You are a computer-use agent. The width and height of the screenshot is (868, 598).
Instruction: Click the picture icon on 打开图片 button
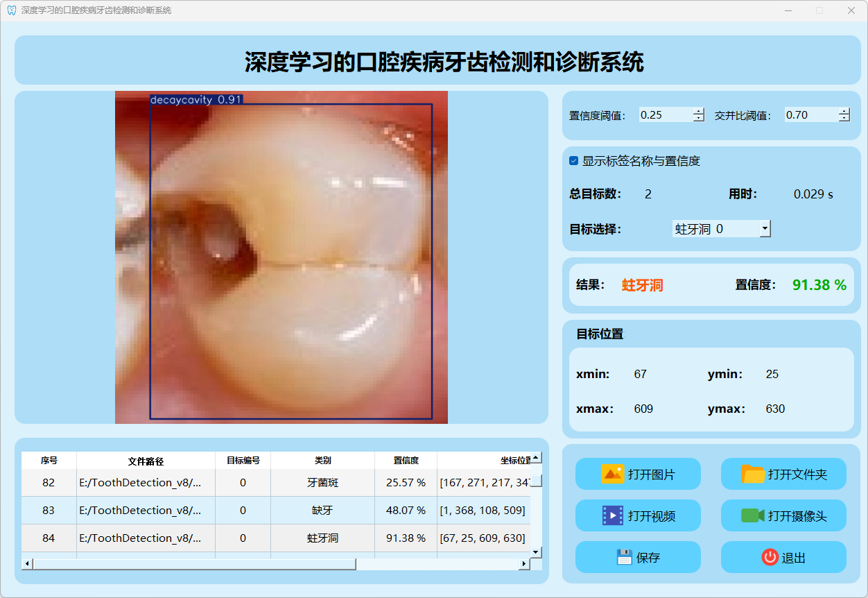point(613,475)
